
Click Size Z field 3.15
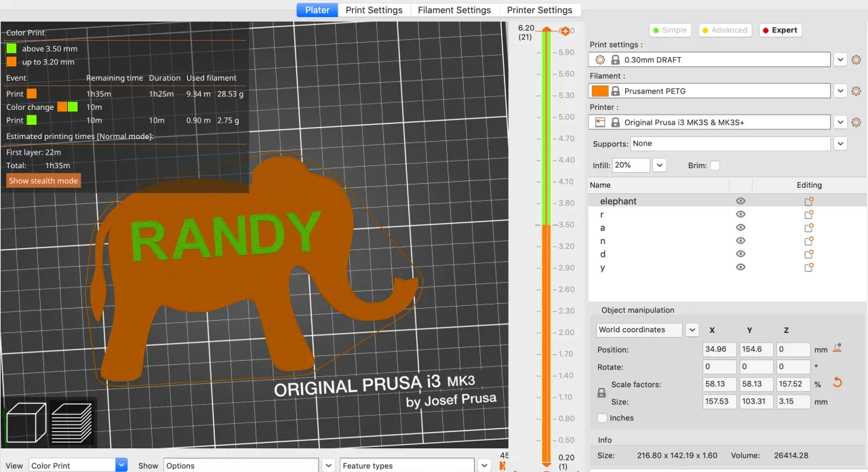pos(793,401)
